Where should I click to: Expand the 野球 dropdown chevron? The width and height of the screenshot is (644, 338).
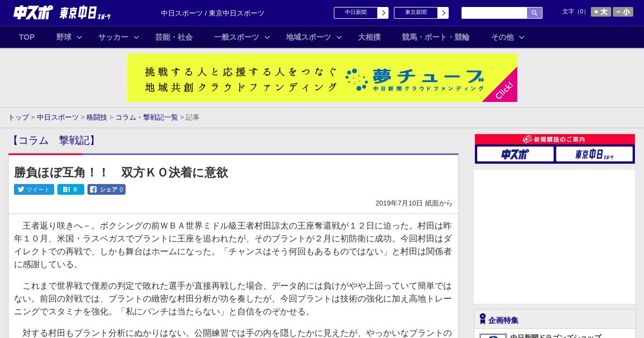tap(79, 37)
